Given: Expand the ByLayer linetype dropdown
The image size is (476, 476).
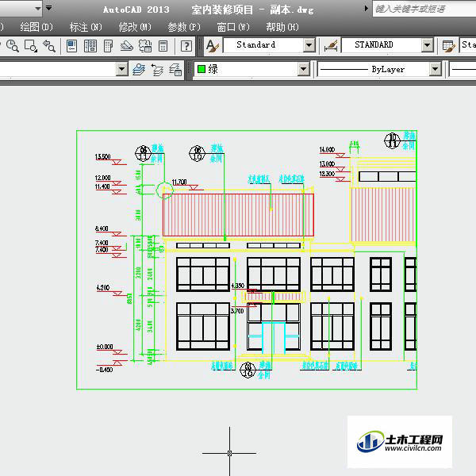Looking at the screenshot, I should (x=435, y=69).
